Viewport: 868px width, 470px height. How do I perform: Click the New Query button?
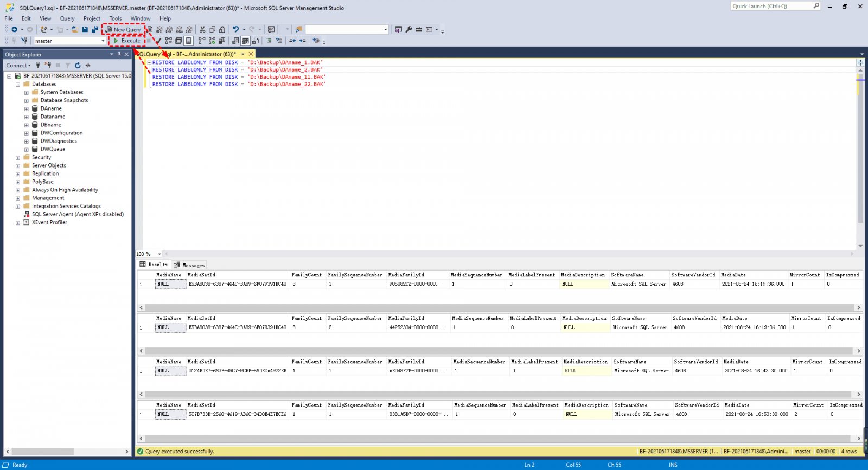click(x=124, y=29)
